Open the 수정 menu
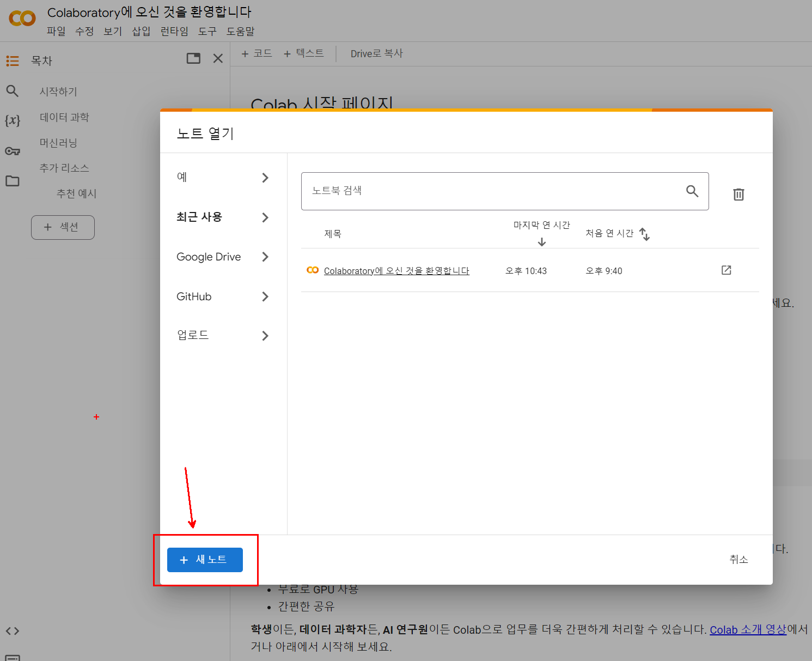This screenshot has width=812, height=661. [x=84, y=32]
